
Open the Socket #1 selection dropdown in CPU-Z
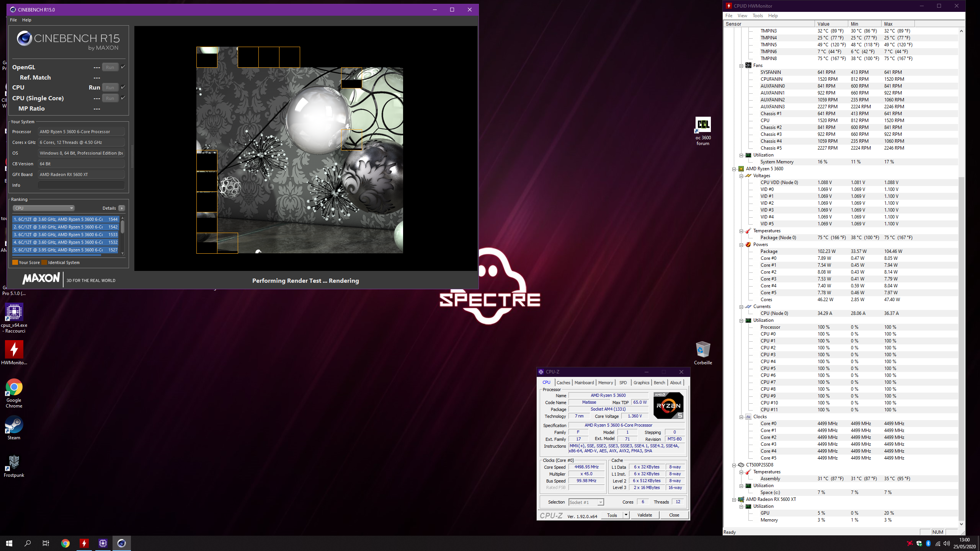point(586,502)
